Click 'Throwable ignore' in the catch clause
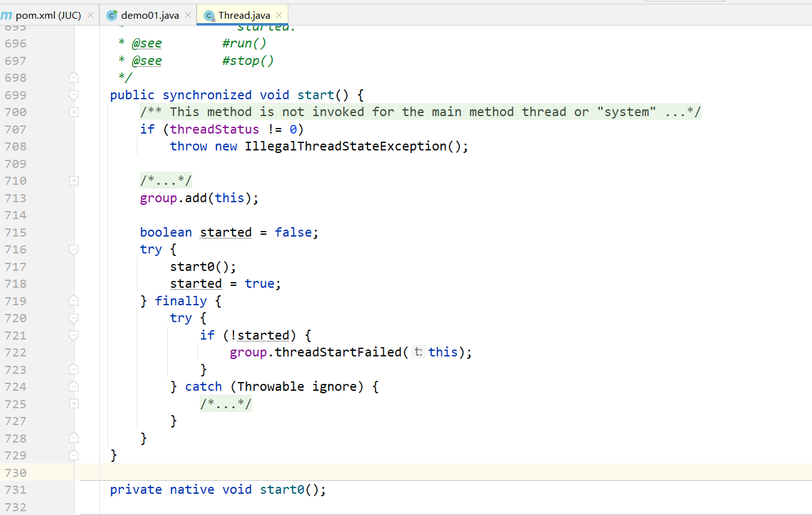This screenshot has width=812, height=515. pos(296,387)
